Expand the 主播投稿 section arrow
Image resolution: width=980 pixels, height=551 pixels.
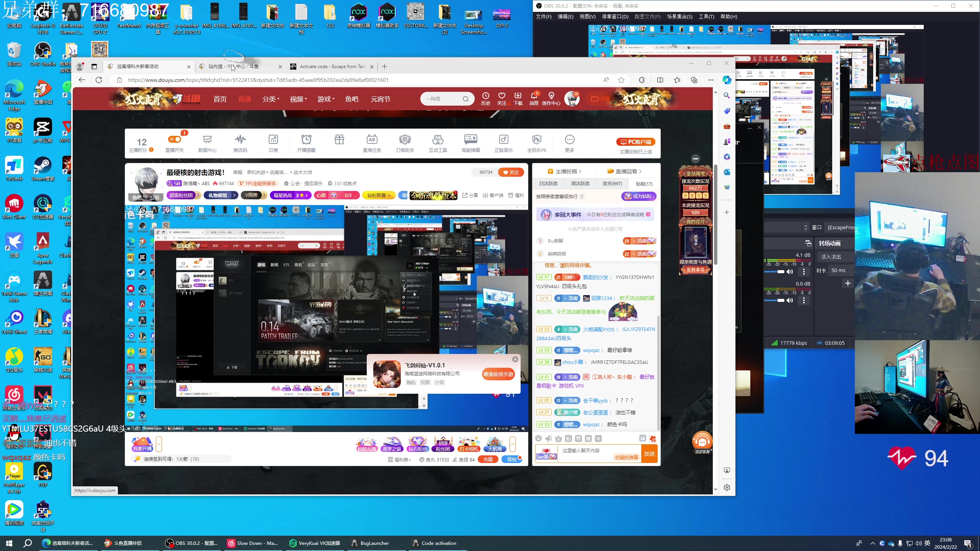coord(580,171)
